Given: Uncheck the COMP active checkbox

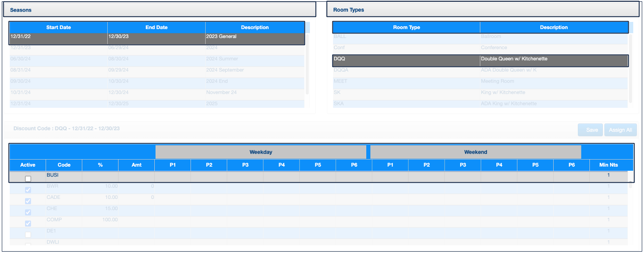Looking at the screenshot, I should (x=28, y=223).
